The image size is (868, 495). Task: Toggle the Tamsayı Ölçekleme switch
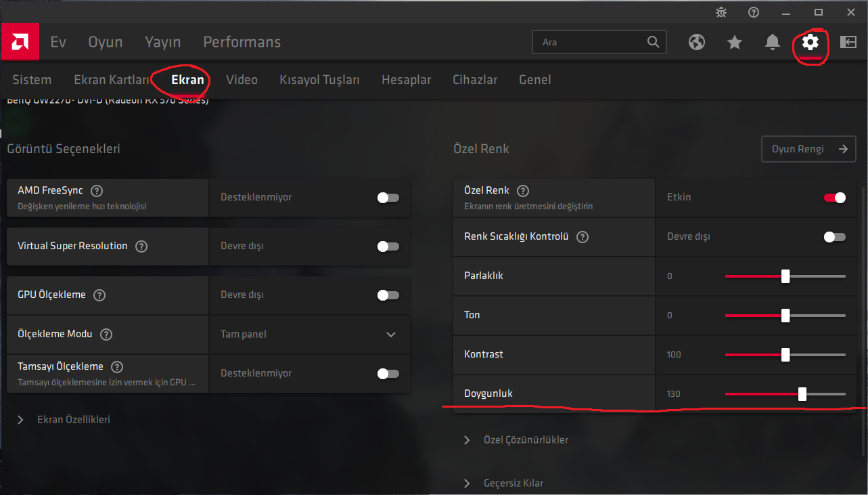(x=388, y=374)
